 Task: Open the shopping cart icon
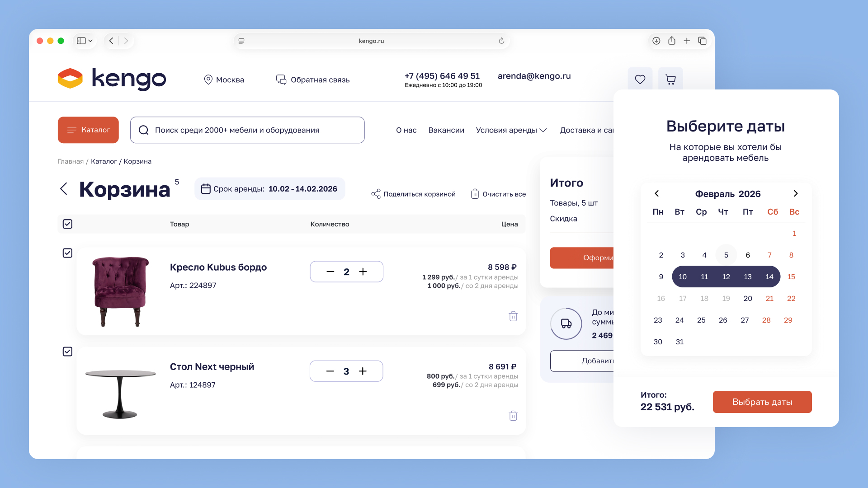pyautogui.click(x=670, y=80)
